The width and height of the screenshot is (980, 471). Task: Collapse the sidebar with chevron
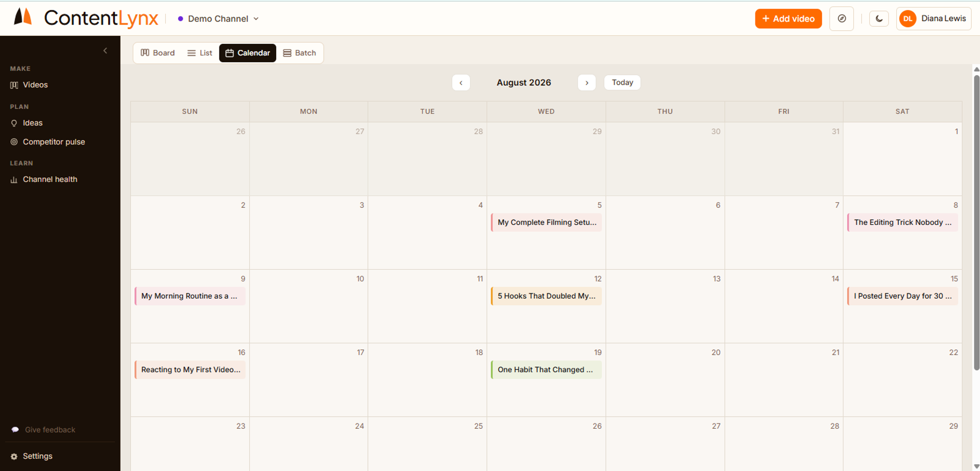coord(105,51)
